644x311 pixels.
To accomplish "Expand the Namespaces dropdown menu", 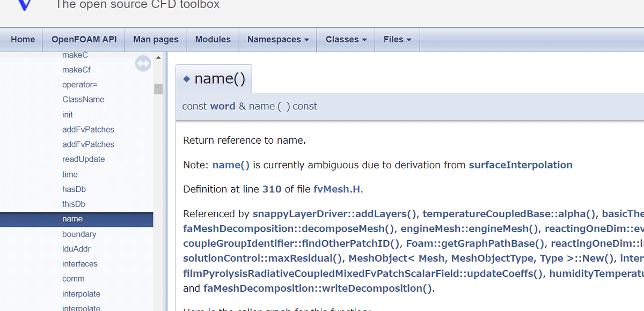I will pos(278,40).
